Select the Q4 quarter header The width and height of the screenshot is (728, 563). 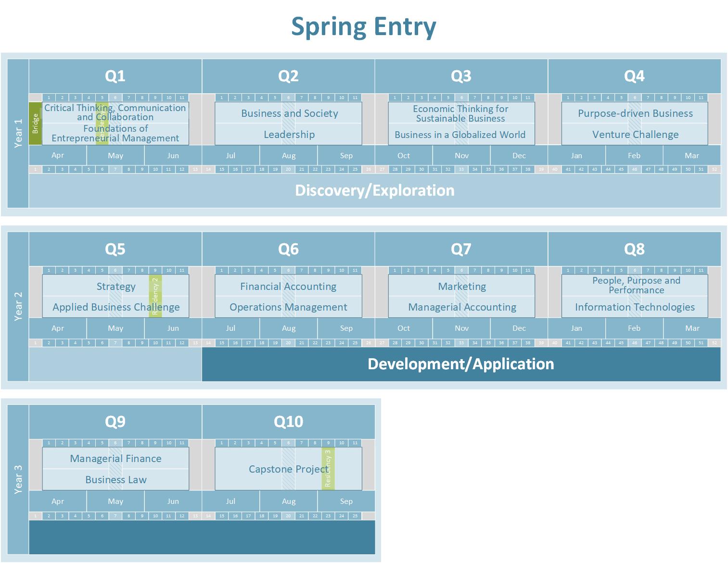(x=634, y=76)
